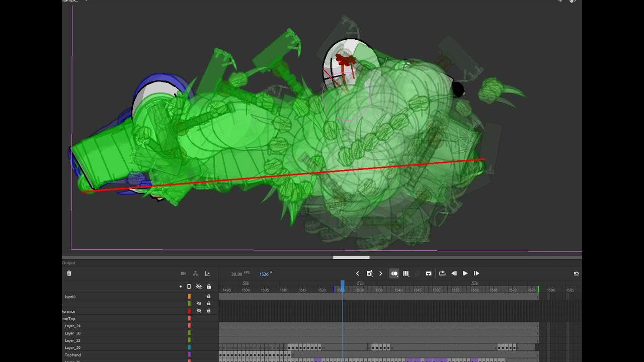Image resolution: width=644 pixels, height=362 pixels.
Task: Show hidden layer below kust10
Action: 199,304
